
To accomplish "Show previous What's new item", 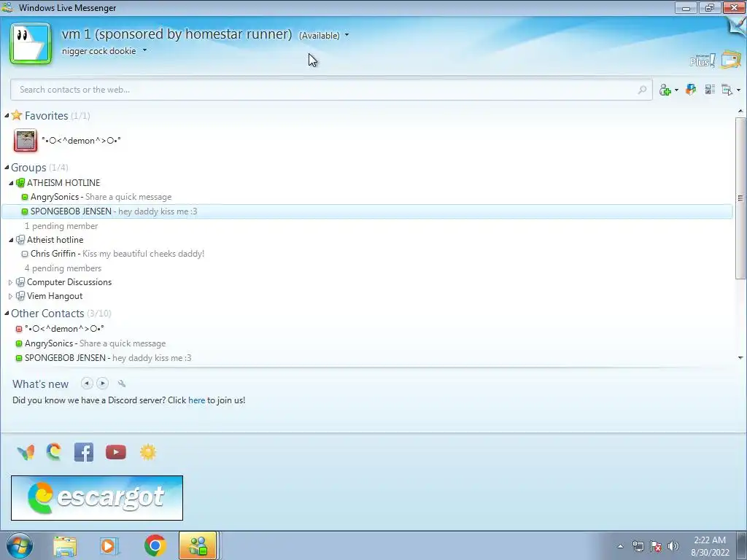I will pyautogui.click(x=87, y=383).
